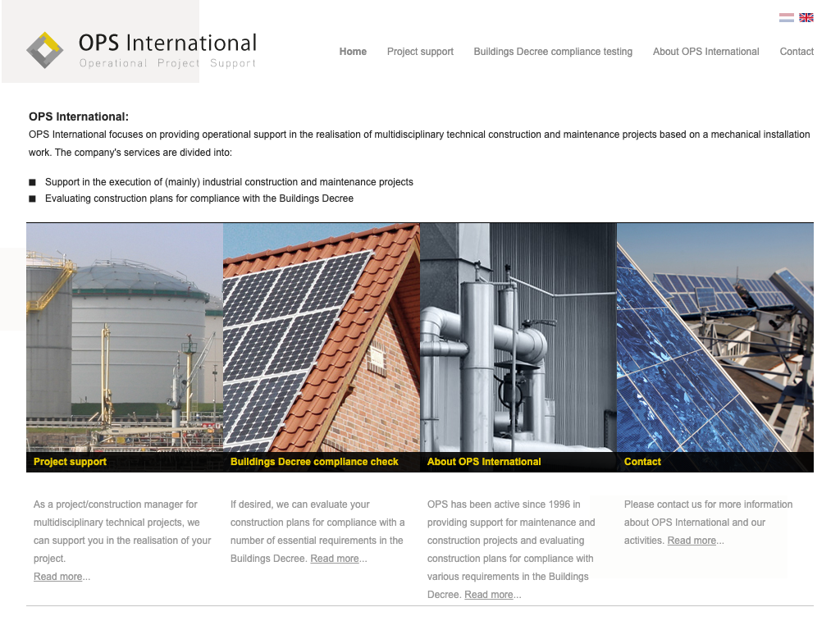Follow Read more under Buildings Decree text
Image resolution: width=840 pixels, height=630 pixels.
coord(335,559)
